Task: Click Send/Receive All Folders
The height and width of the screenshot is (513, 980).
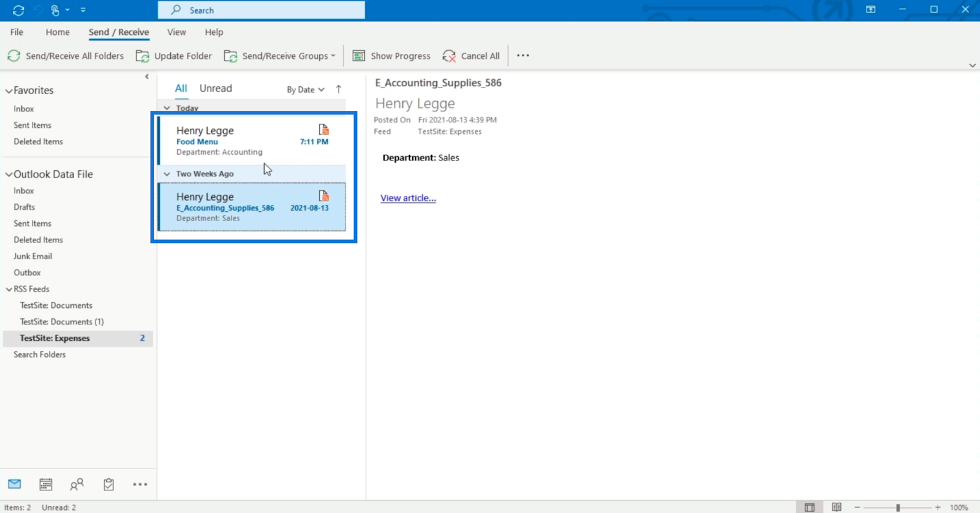Action: [x=66, y=56]
